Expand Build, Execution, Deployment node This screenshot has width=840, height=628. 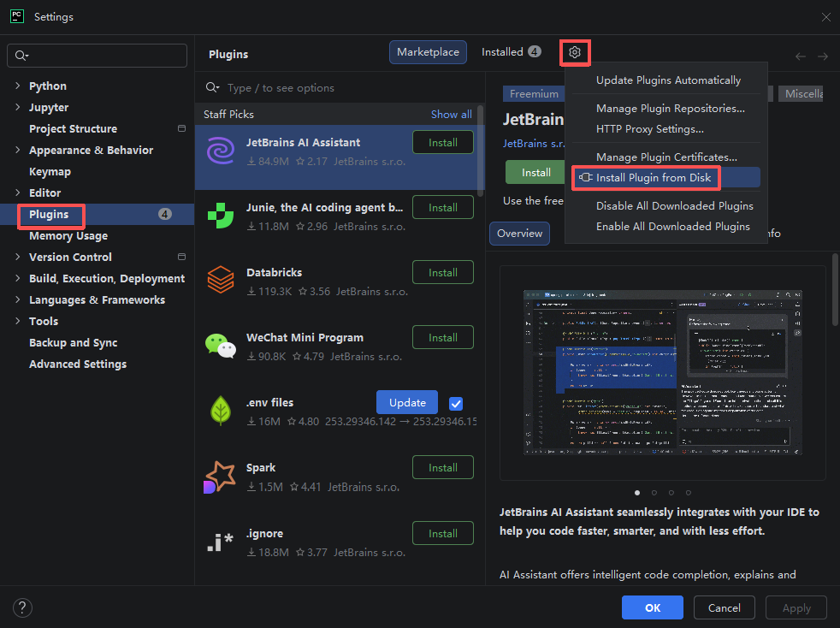click(18, 278)
